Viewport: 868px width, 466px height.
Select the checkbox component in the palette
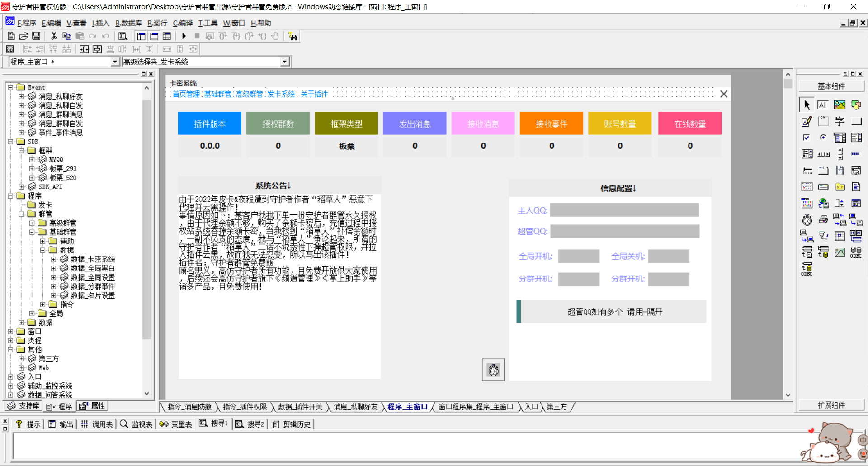tap(807, 138)
